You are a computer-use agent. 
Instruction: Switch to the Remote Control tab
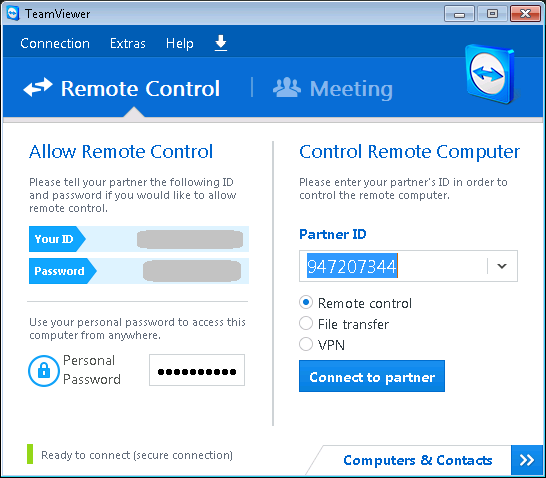click(122, 88)
